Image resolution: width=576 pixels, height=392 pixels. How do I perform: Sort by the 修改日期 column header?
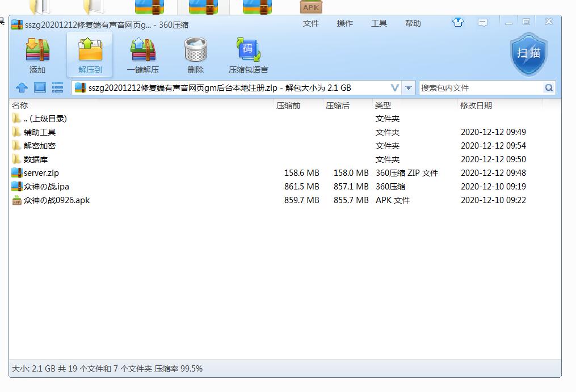point(476,106)
